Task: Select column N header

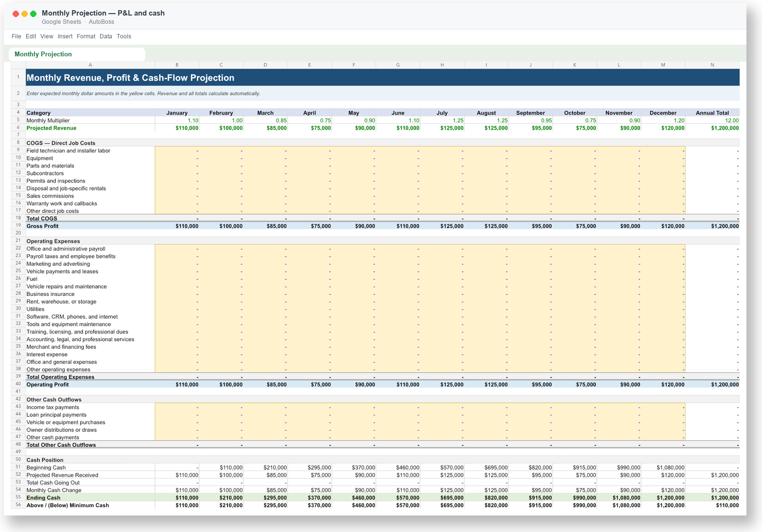Action: tap(712, 65)
